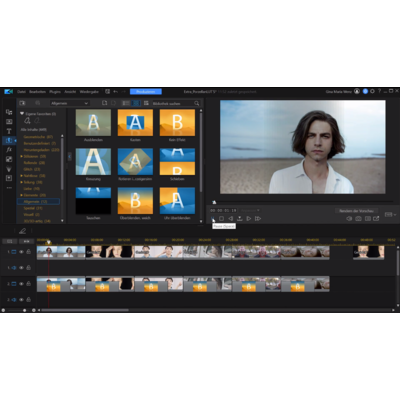This screenshot has width=400, height=400.
Task: Lock audio track 1 padlock
Action: 29,267
